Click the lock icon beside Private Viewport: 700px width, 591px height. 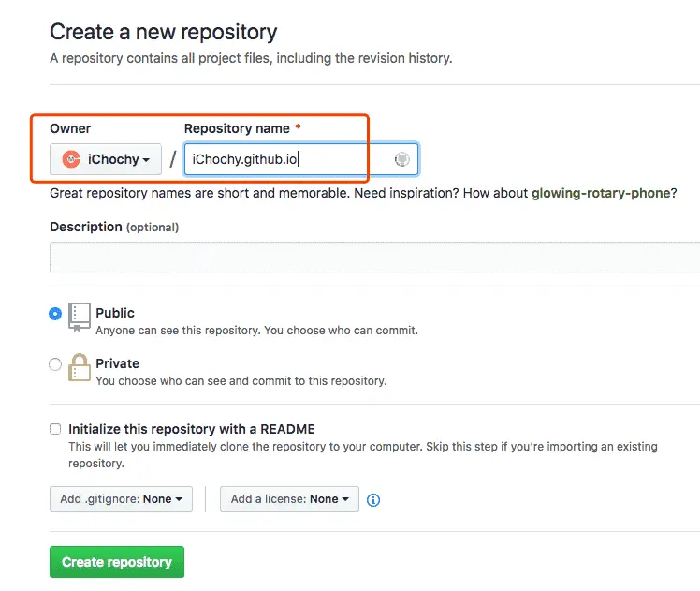80,368
